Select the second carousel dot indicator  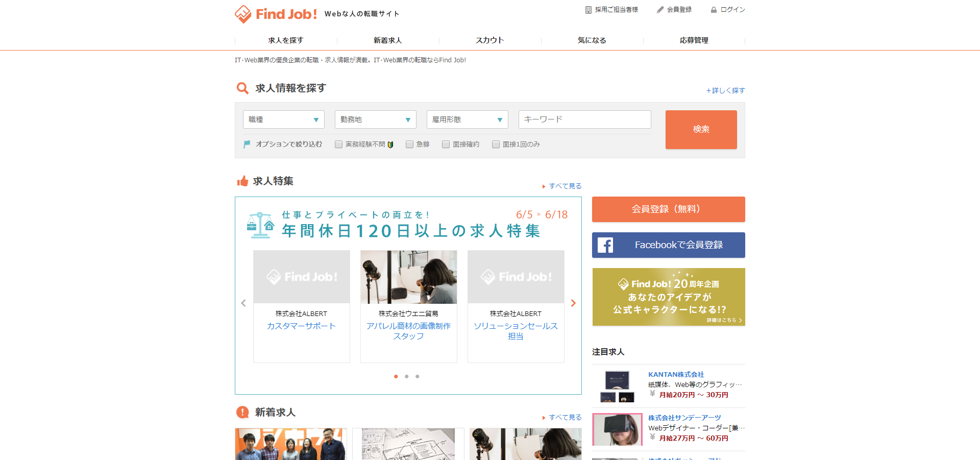click(x=406, y=376)
